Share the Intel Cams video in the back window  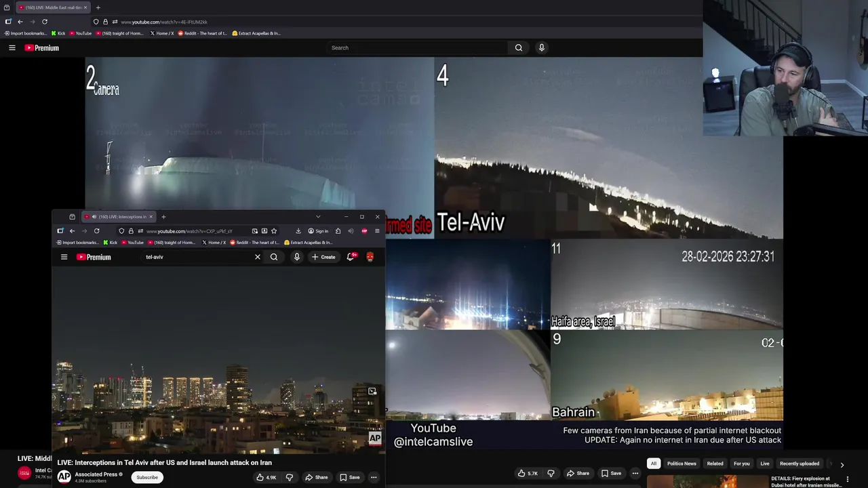pyautogui.click(x=578, y=473)
